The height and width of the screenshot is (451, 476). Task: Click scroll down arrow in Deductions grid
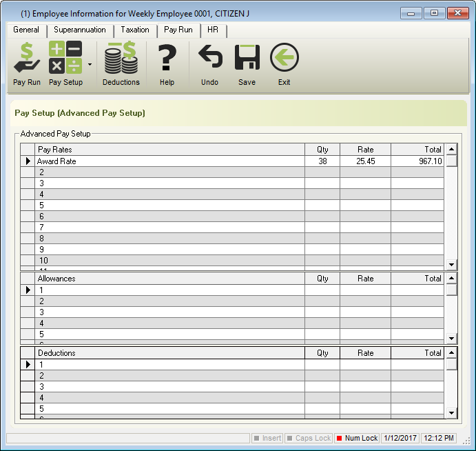coord(451,413)
